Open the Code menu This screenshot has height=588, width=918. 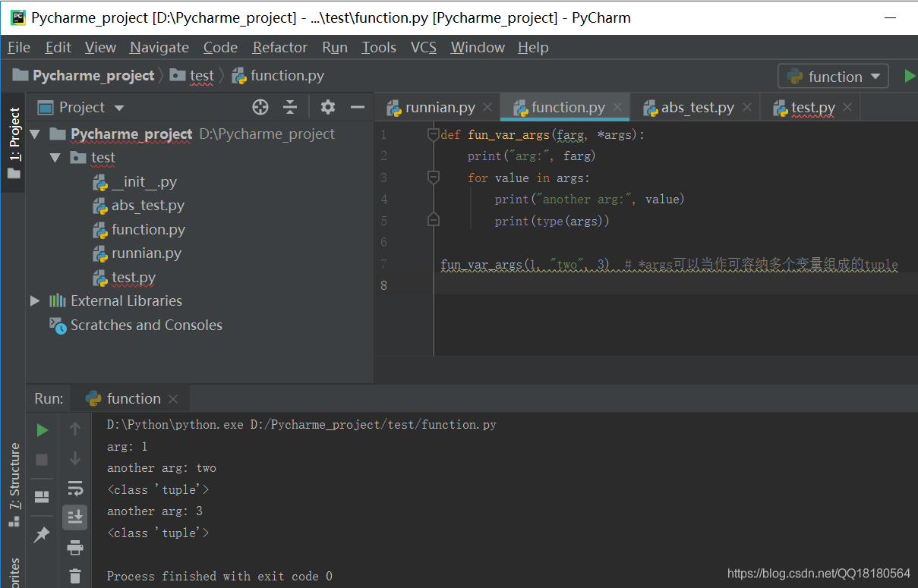click(x=220, y=47)
